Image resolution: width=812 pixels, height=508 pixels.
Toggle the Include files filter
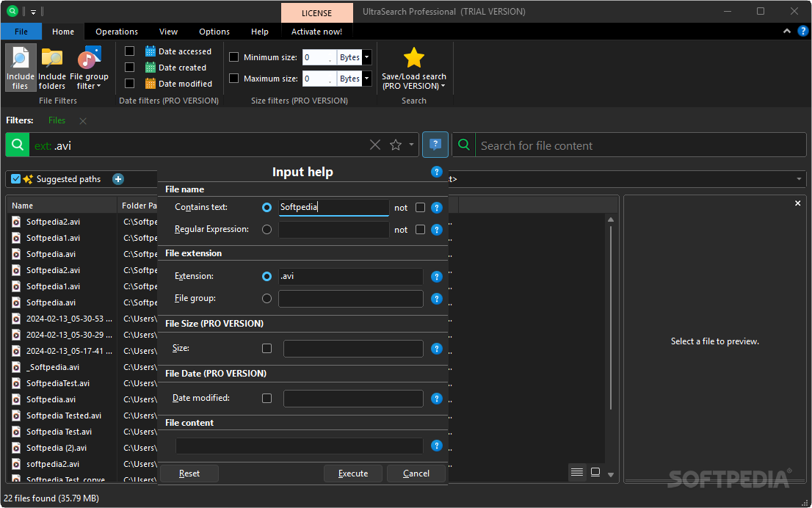(21, 68)
